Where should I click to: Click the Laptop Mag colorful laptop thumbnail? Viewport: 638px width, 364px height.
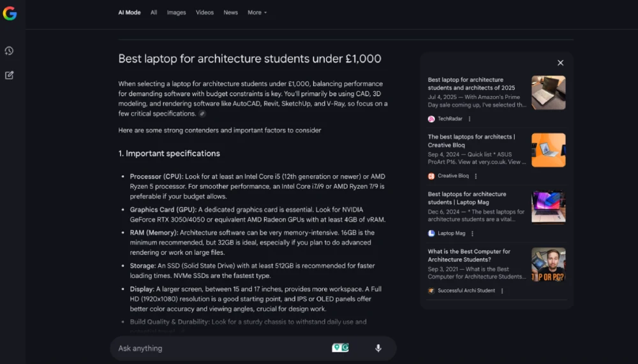(548, 207)
